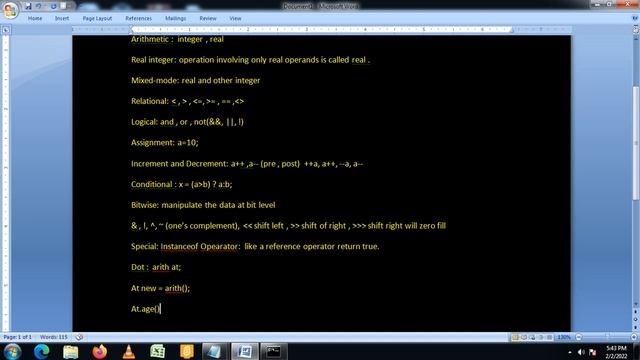Show hidden tray icons arrow

[x=570, y=352]
